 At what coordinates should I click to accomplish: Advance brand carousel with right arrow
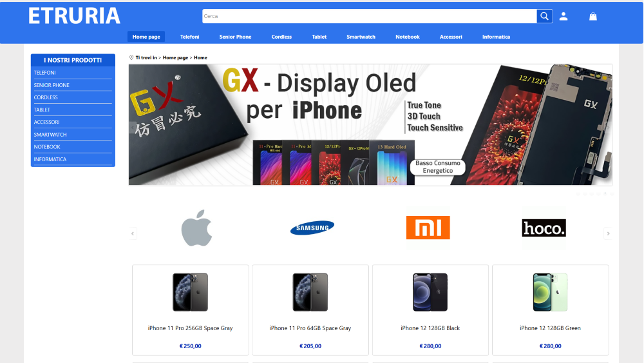(609, 233)
